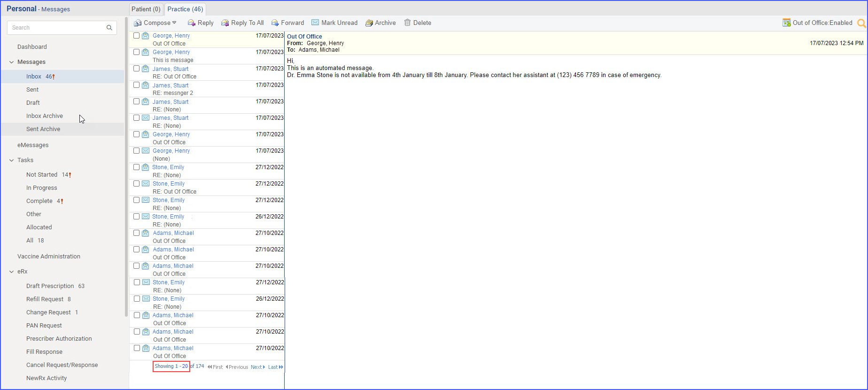Image resolution: width=868 pixels, height=390 pixels.
Task: Collapse the Tasks section chevron
Action: [x=12, y=160]
